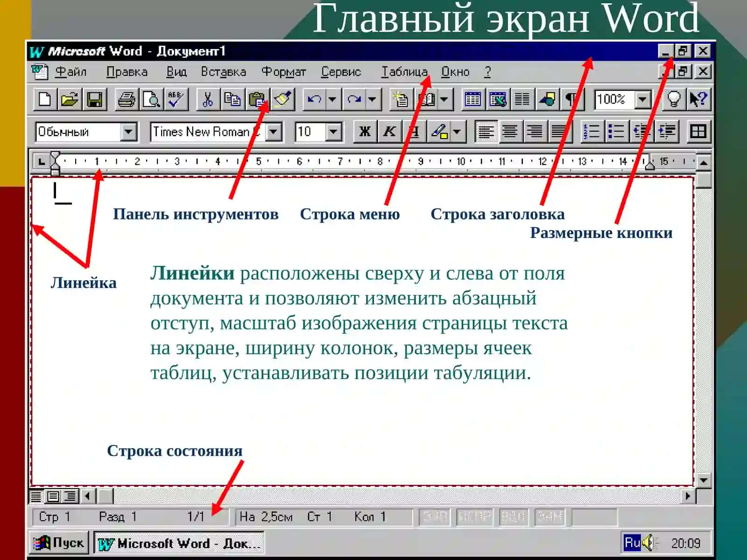This screenshot has height=560, width=747.
Task: Switch to normal view button at bottom-left
Action: point(36,496)
